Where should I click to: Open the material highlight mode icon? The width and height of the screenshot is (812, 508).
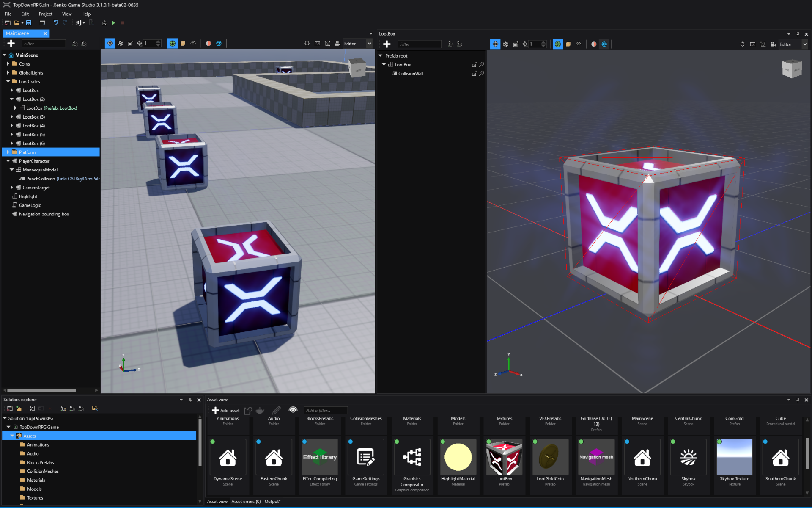pos(208,43)
